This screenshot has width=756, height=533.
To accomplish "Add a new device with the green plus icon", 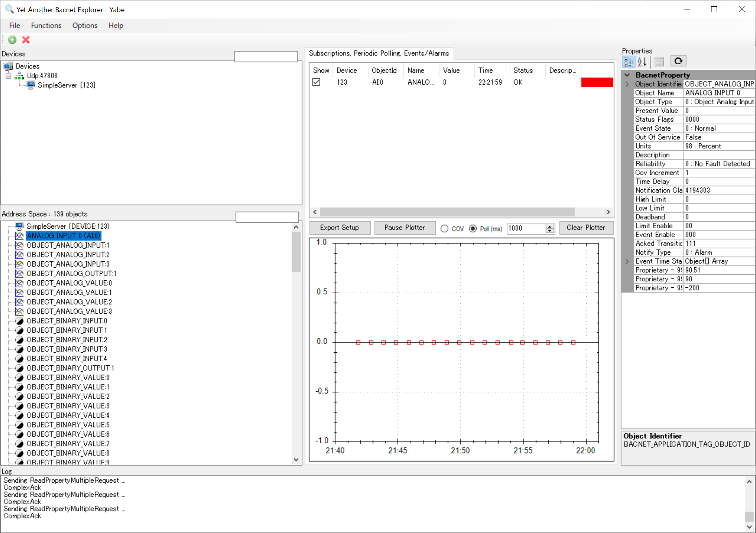I will click(x=12, y=40).
